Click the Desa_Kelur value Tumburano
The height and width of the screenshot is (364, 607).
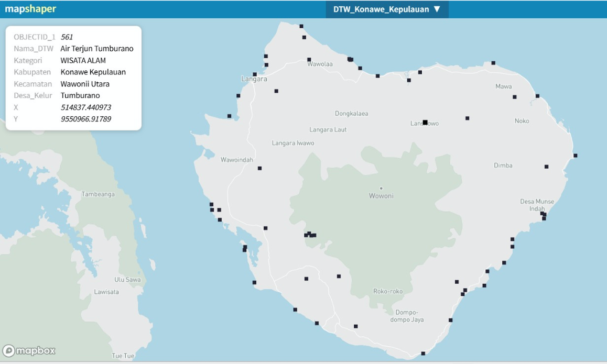[80, 96]
